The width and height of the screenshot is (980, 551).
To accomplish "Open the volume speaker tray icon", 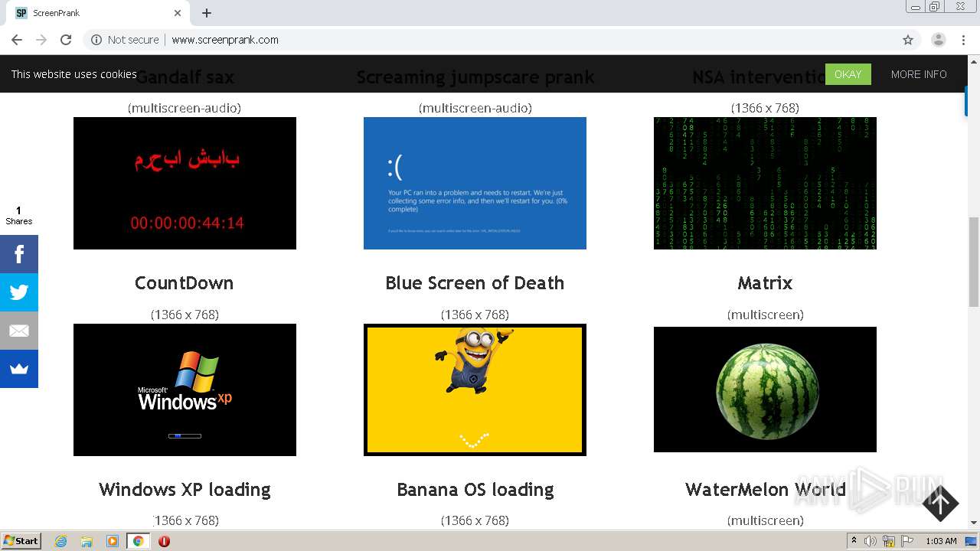I will click(x=871, y=541).
